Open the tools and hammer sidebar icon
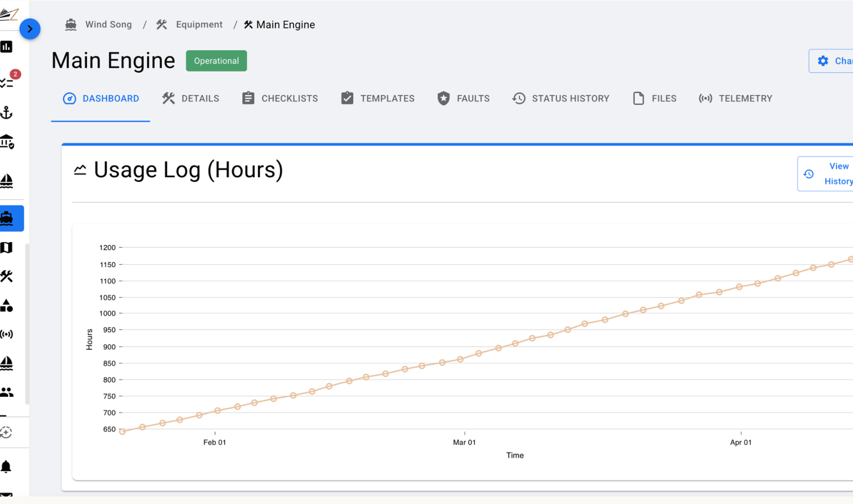This screenshot has height=504, width=853. (6, 276)
